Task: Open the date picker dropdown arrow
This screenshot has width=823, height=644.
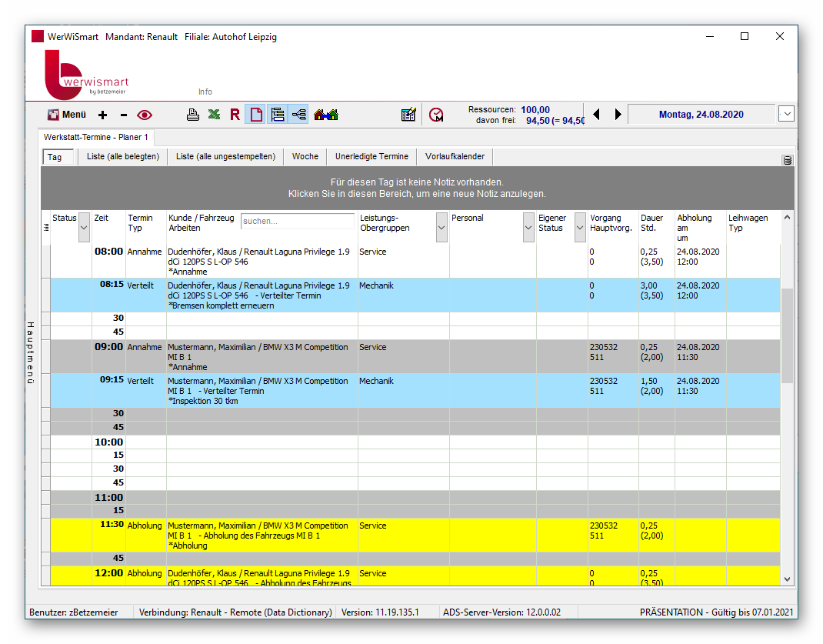Action: pos(786,114)
